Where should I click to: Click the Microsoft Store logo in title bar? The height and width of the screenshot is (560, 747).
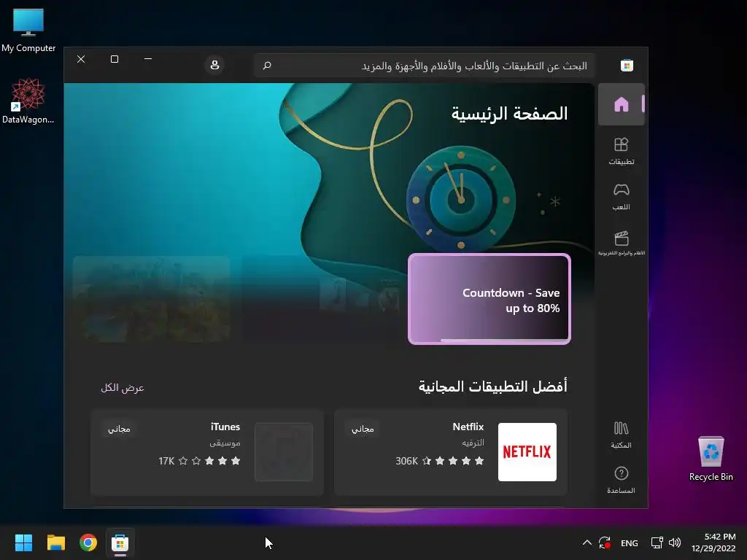coord(627,65)
